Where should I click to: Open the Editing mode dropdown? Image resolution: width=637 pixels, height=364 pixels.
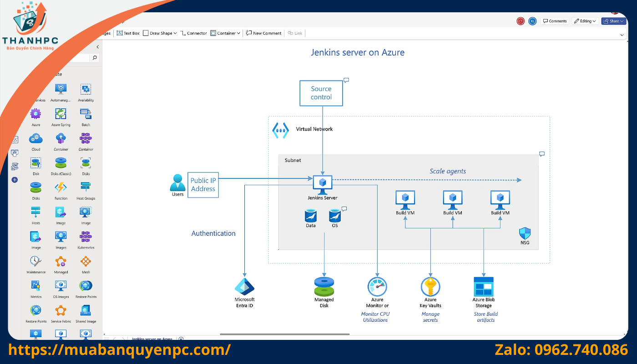coord(585,21)
